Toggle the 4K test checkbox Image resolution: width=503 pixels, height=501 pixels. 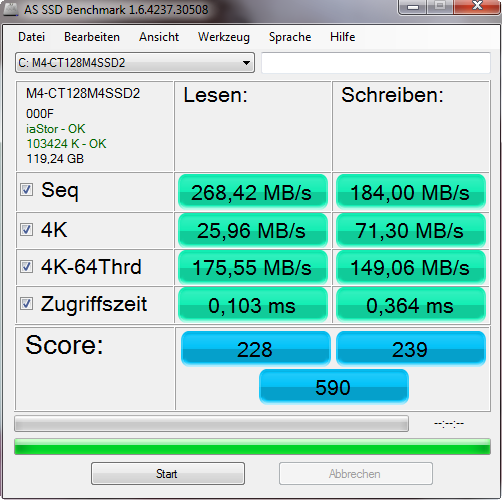click(x=26, y=230)
